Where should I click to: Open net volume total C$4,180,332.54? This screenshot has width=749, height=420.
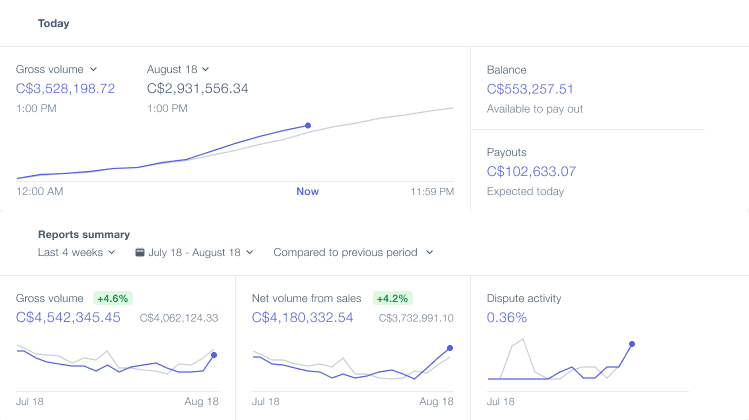[x=302, y=318]
